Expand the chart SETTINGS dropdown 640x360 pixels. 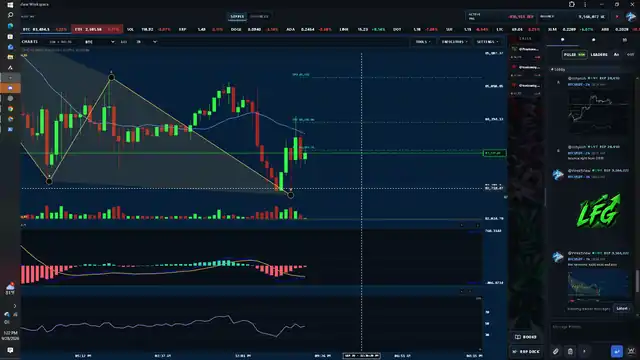(487, 42)
